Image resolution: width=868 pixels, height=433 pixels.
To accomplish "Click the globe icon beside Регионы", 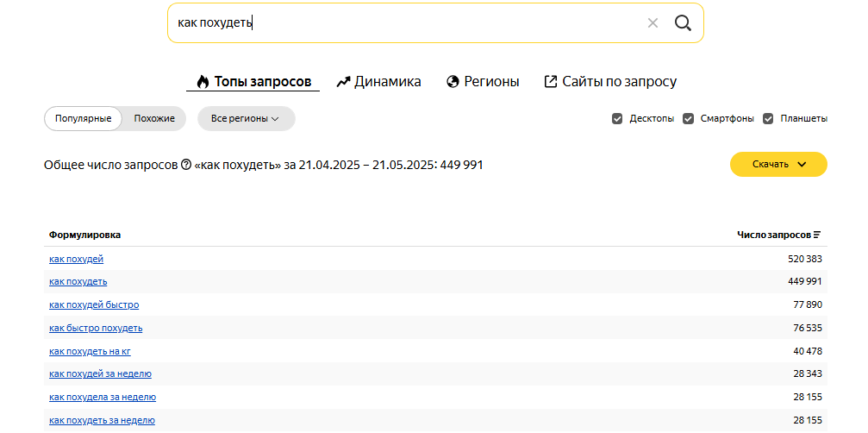I will 453,82.
